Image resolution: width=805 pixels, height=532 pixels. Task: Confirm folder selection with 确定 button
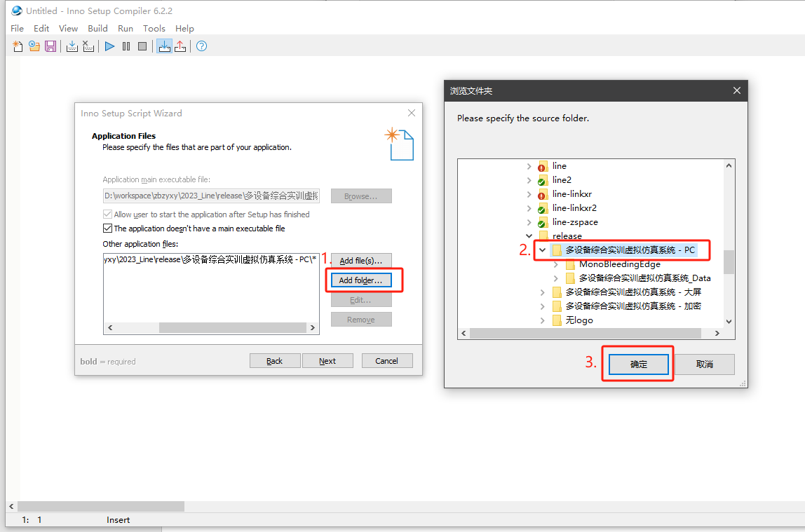coord(639,364)
